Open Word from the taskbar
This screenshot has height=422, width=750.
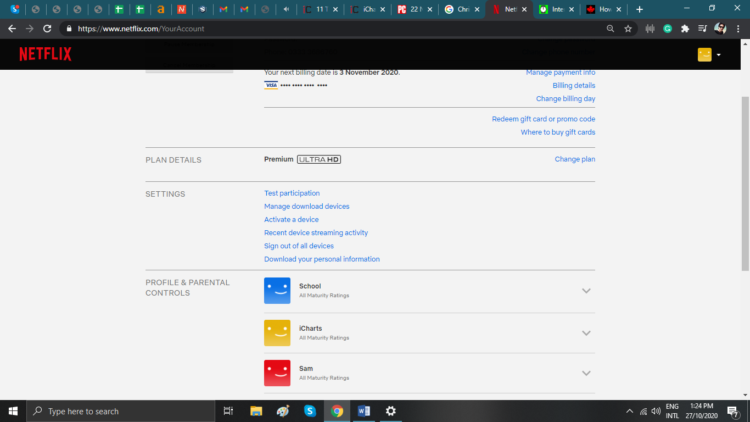(x=364, y=411)
